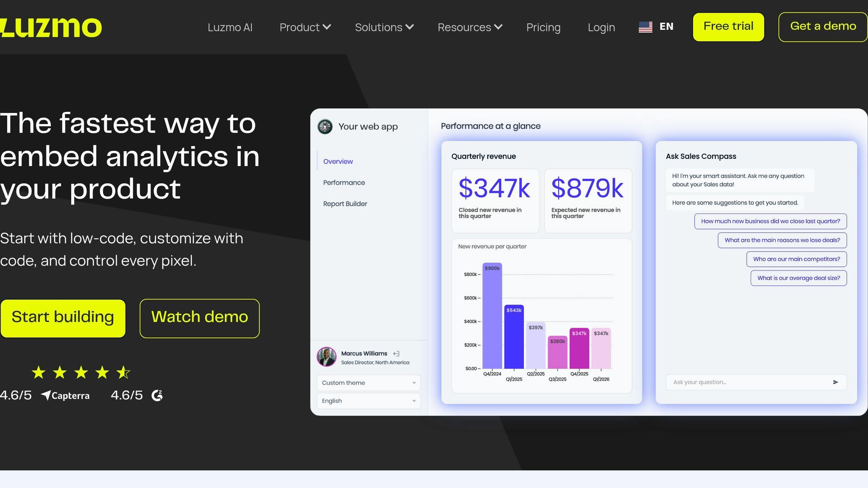Open the Pricing page
The height and width of the screenshot is (488, 868).
click(543, 28)
